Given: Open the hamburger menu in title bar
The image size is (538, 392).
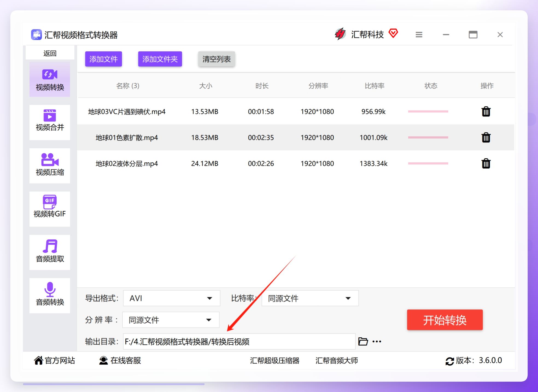Looking at the screenshot, I should (419, 35).
